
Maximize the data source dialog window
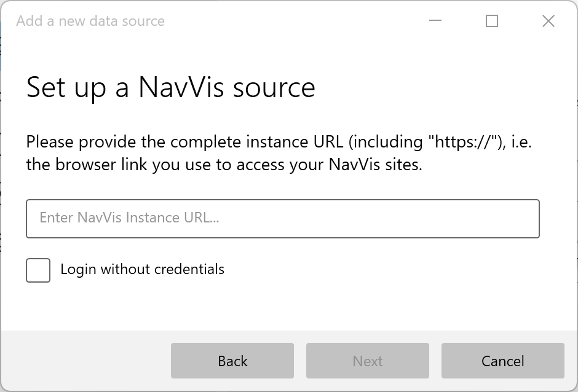492,21
